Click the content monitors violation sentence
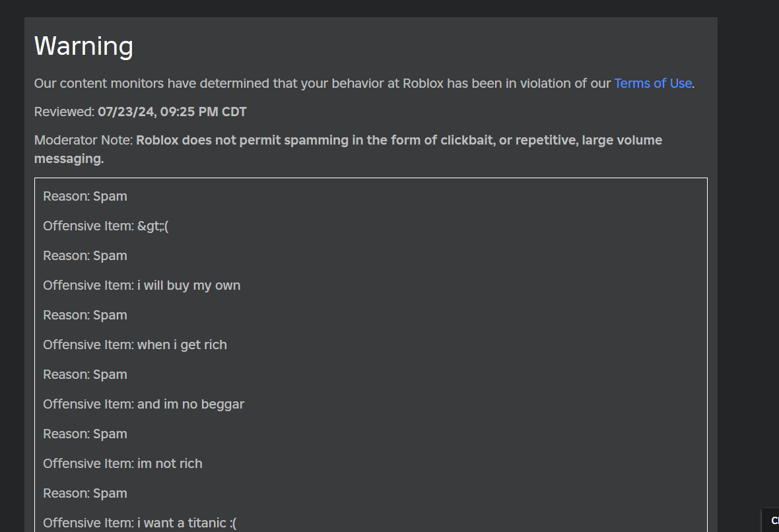779x532 pixels. [323, 83]
